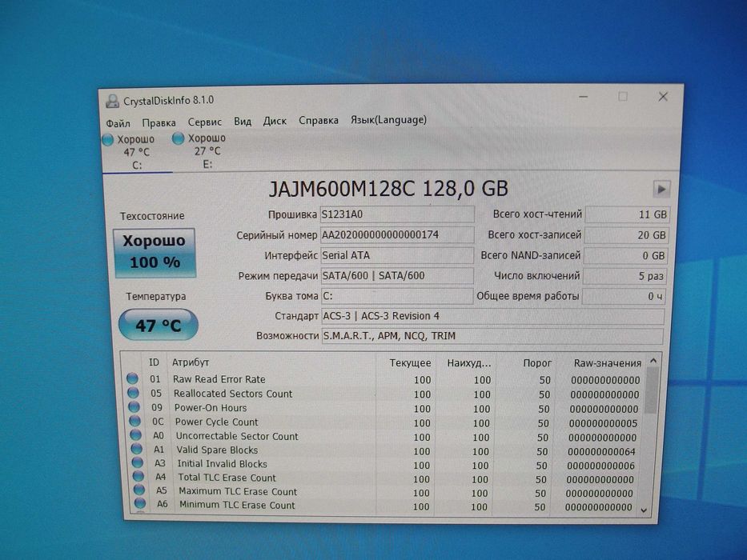Open the Диск menu
The height and width of the screenshot is (560, 747).
pyautogui.click(x=275, y=121)
